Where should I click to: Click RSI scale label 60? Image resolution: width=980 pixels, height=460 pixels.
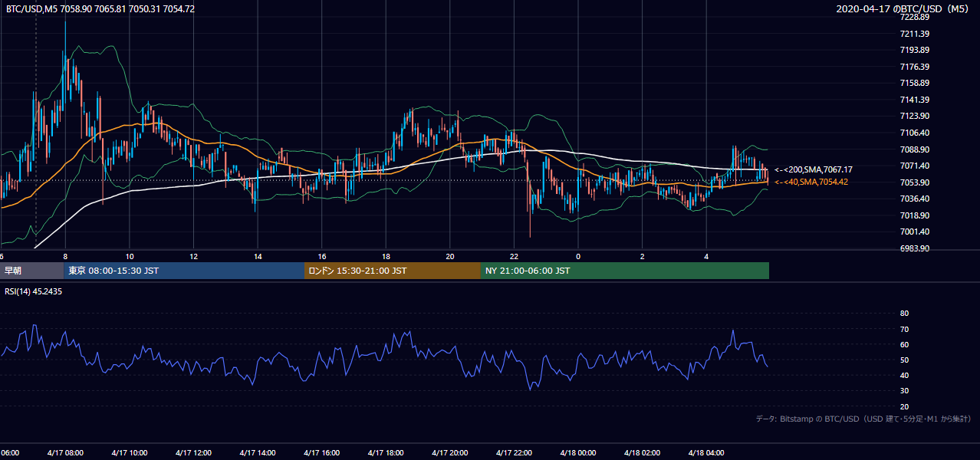tap(904, 344)
